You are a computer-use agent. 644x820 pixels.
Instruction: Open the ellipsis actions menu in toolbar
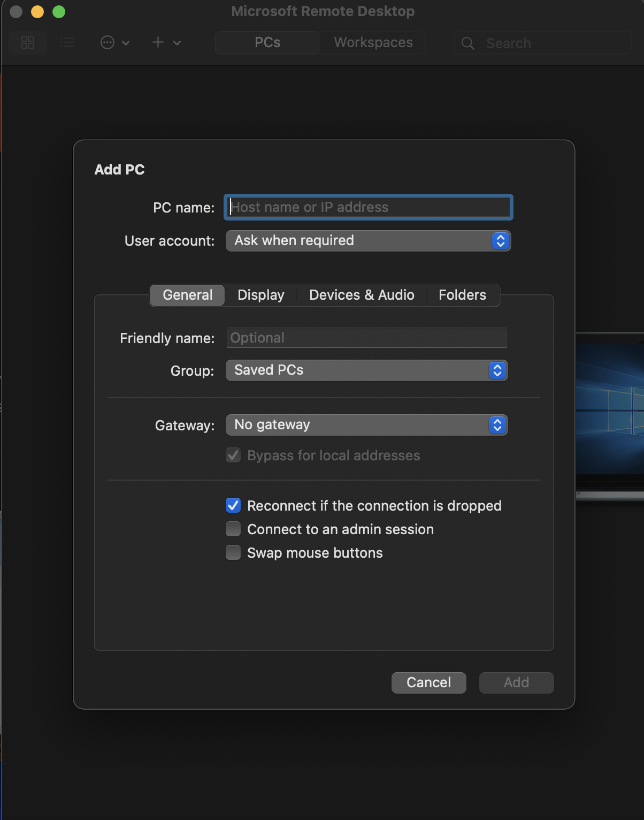click(x=115, y=42)
